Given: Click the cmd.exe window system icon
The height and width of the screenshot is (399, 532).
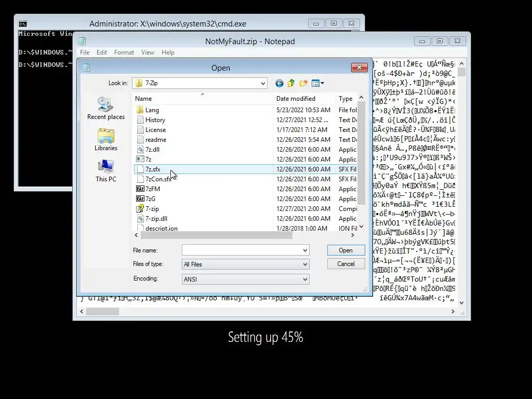Looking at the screenshot, I should click(23, 24).
